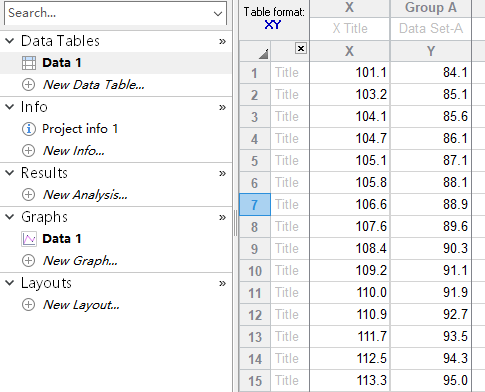Click X cell with value 104.7
Image resolution: width=485 pixels, height=392 pixels.
point(349,139)
